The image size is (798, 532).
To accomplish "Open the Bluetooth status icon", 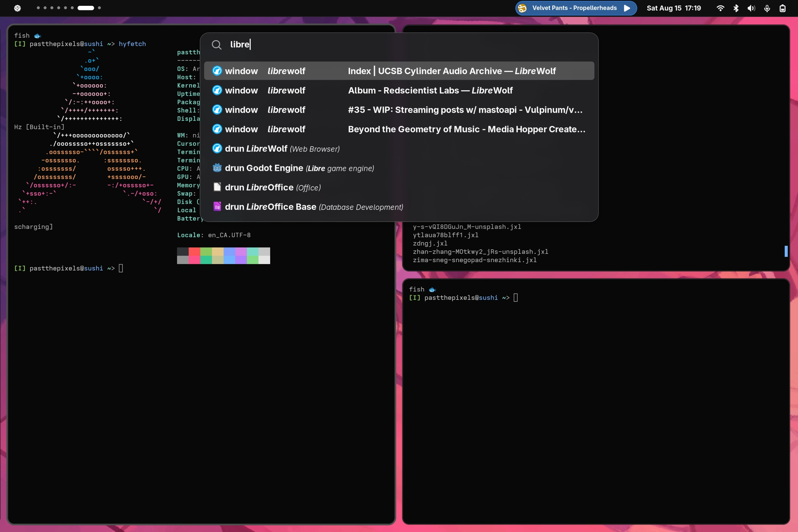I will pos(736,8).
